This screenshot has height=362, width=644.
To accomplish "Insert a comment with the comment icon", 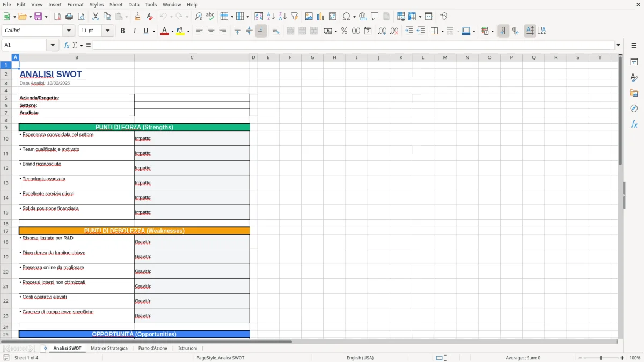I will click(375, 16).
